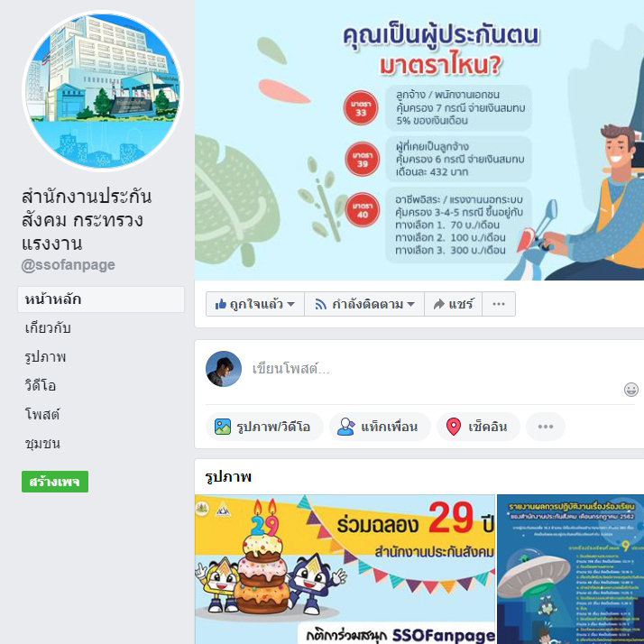Click the red check-in pin icon

[454, 427]
